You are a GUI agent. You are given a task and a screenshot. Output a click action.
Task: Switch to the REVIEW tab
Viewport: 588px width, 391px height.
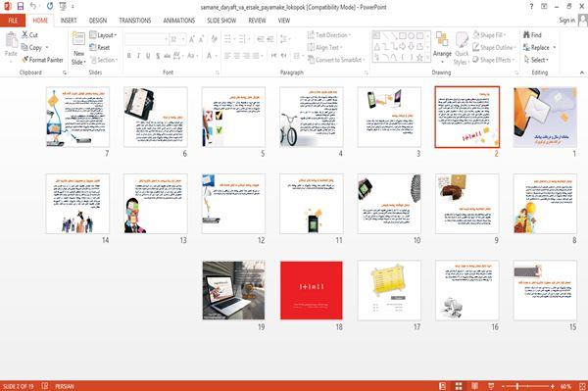(x=257, y=21)
